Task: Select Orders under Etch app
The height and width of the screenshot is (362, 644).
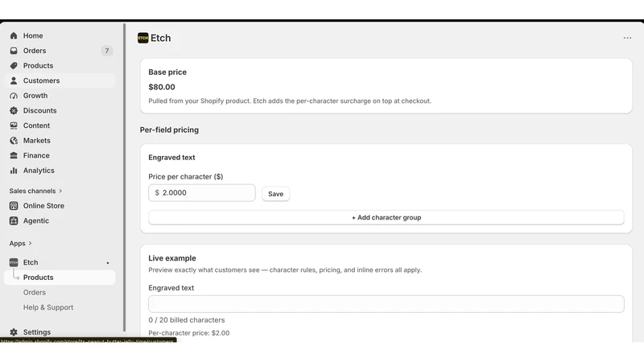Action: [x=60, y=292]
